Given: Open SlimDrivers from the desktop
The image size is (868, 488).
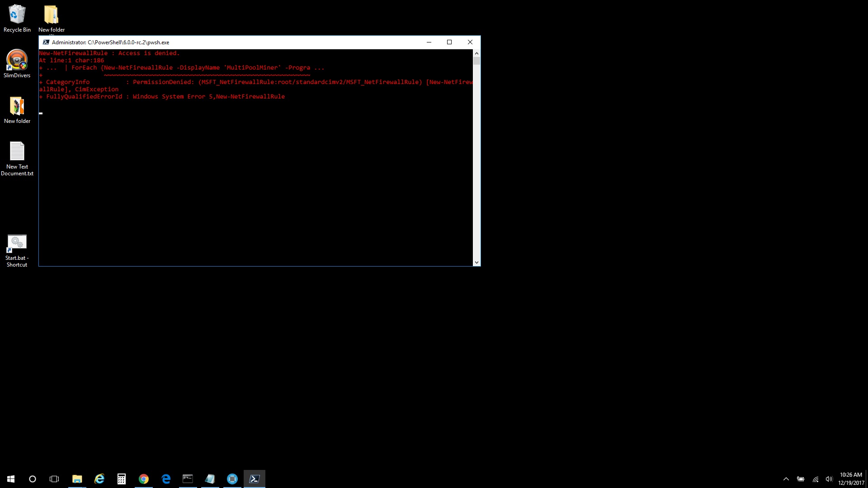Looking at the screenshot, I should (x=17, y=62).
